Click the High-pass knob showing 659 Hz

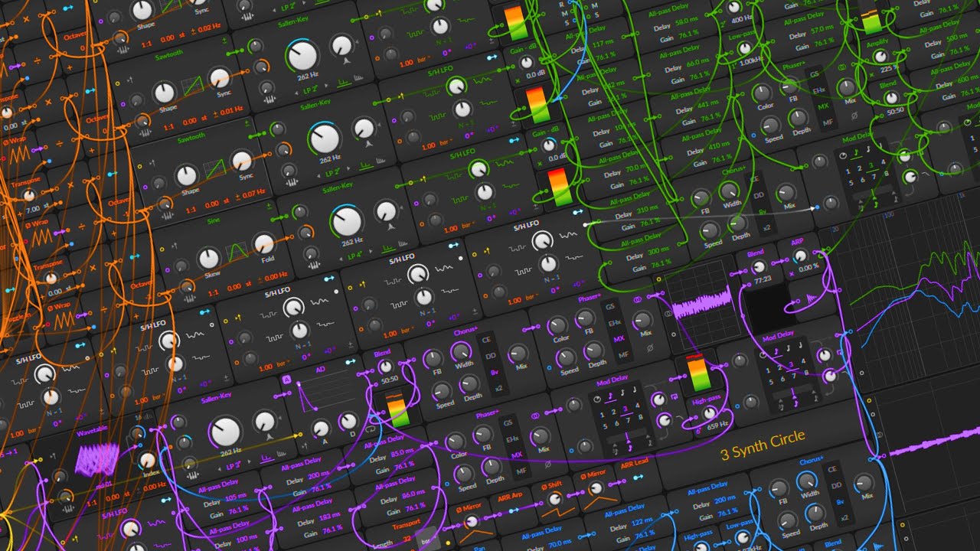pos(708,413)
